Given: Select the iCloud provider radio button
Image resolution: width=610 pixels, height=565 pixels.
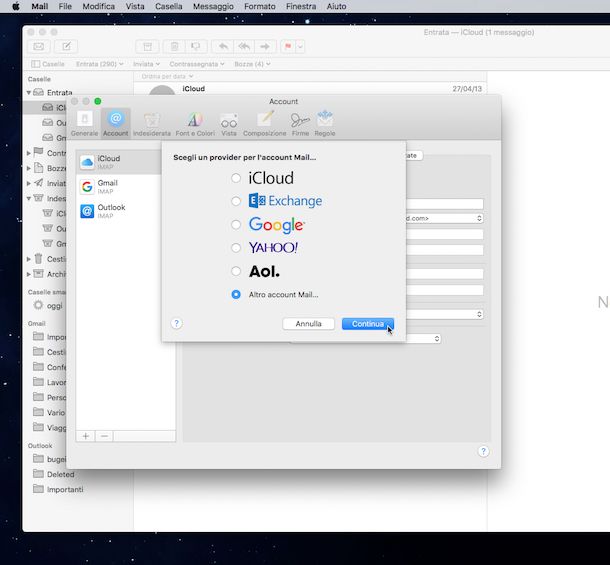Looking at the screenshot, I should pyautogui.click(x=236, y=178).
